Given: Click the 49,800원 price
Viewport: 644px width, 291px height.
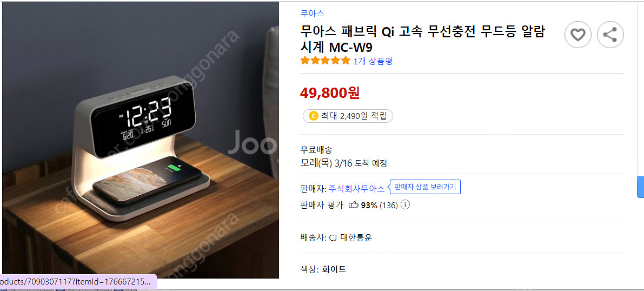Looking at the screenshot, I should pos(330,93).
